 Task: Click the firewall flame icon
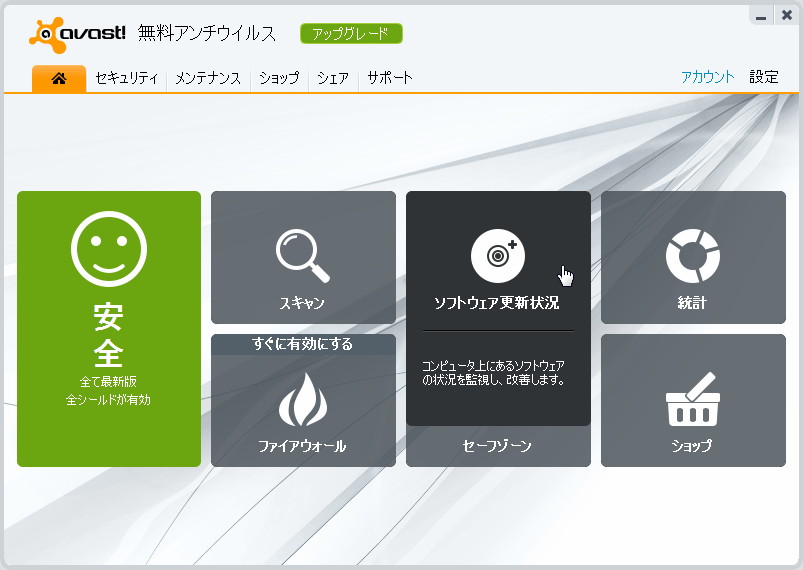(303, 400)
